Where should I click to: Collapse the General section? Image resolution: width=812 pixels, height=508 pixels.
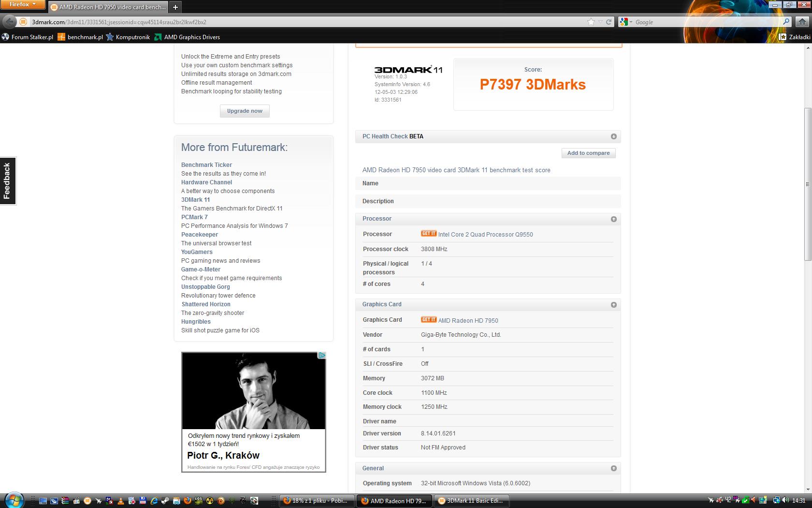[x=613, y=468]
